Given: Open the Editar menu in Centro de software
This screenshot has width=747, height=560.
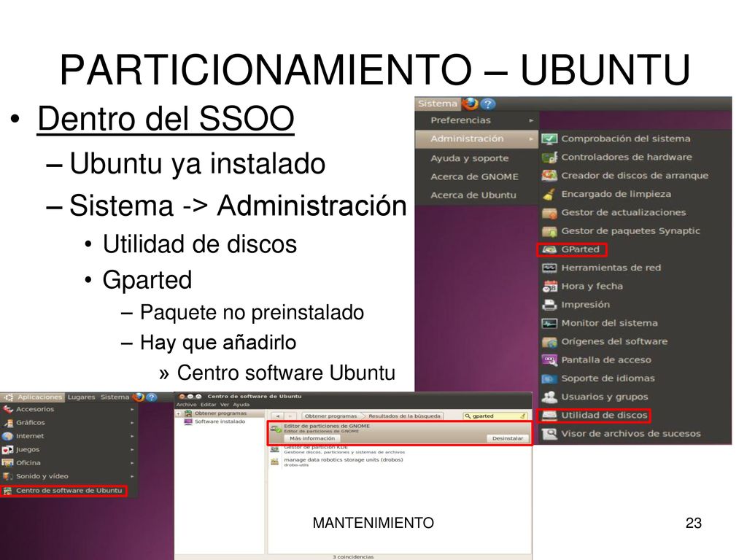Looking at the screenshot, I should click(208, 405).
